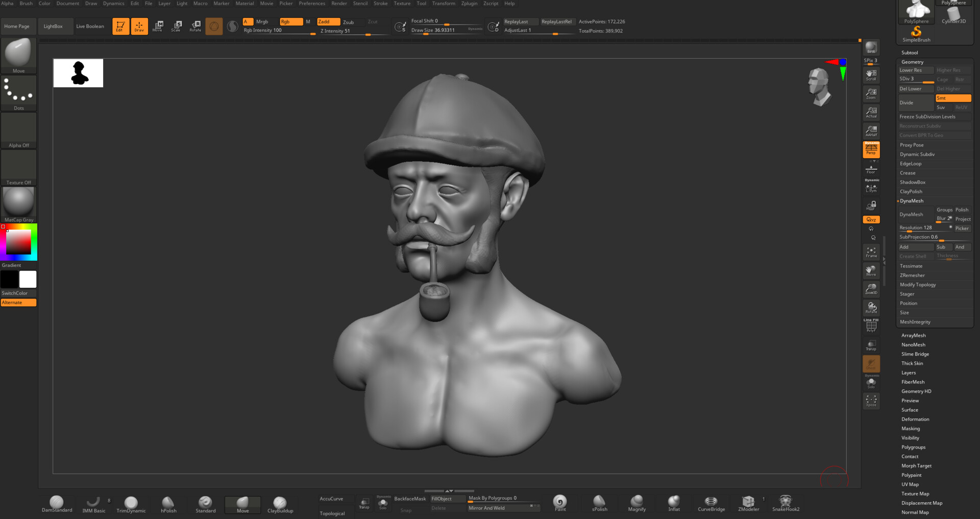Image resolution: width=980 pixels, height=519 pixels.
Task: Open the ZRemesher section
Action: pyautogui.click(x=912, y=275)
